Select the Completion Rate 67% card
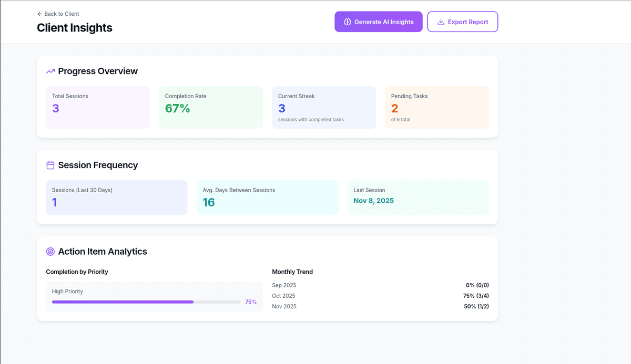This screenshot has height=364, width=631. (x=211, y=107)
